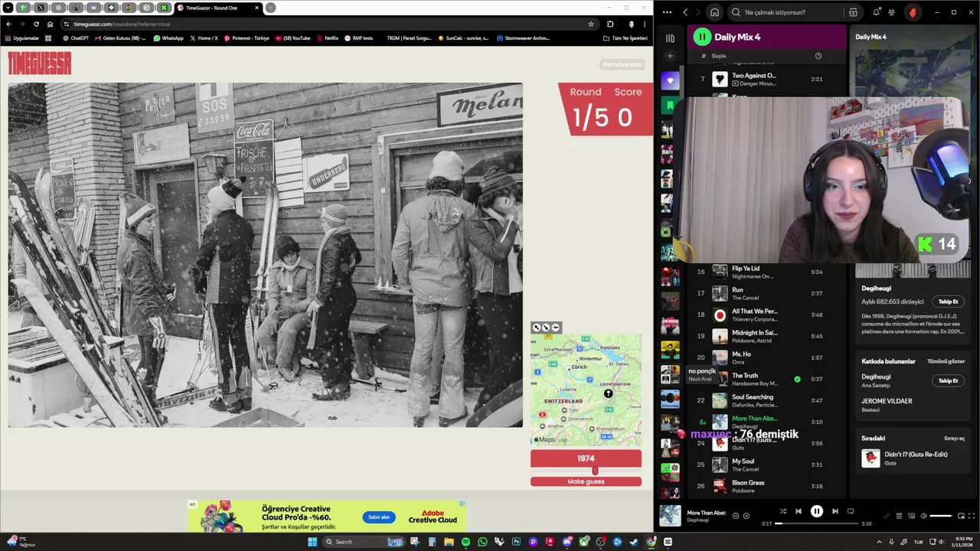Screen dimensions: 980x551
Task: Open ChatGPT bookmark
Action: coord(76,37)
